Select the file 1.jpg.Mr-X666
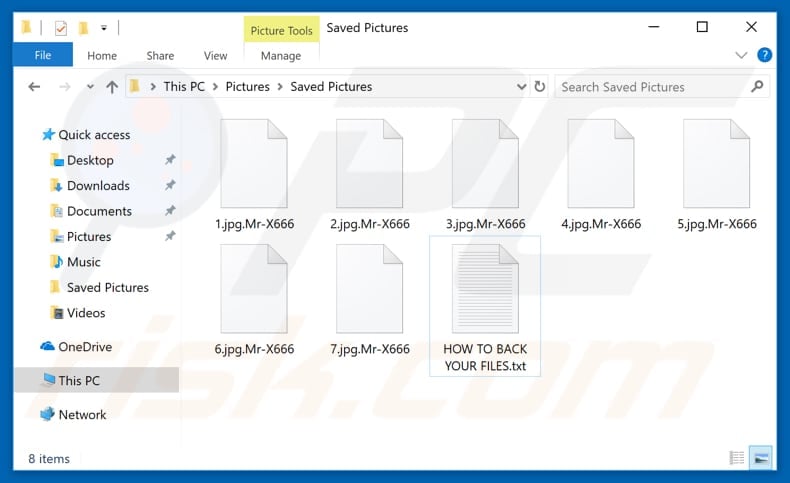 pyautogui.click(x=254, y=174)
